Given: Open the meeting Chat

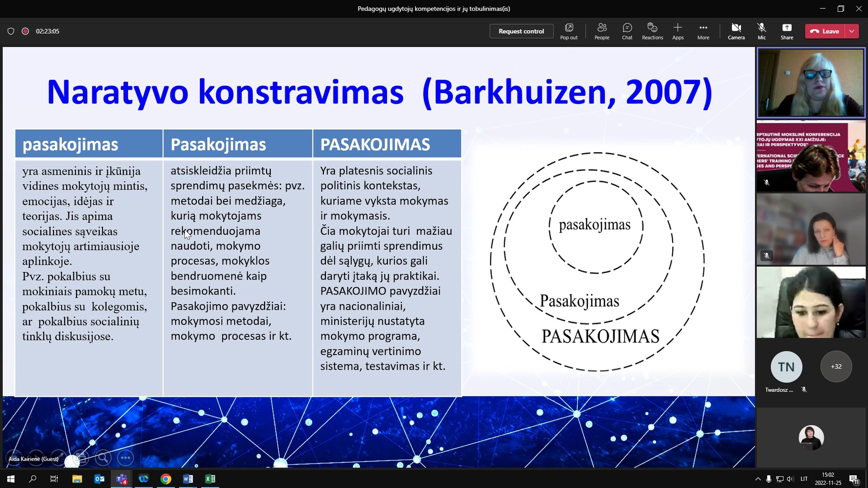Looking at the screenshot, I should [x=627, y=31].
